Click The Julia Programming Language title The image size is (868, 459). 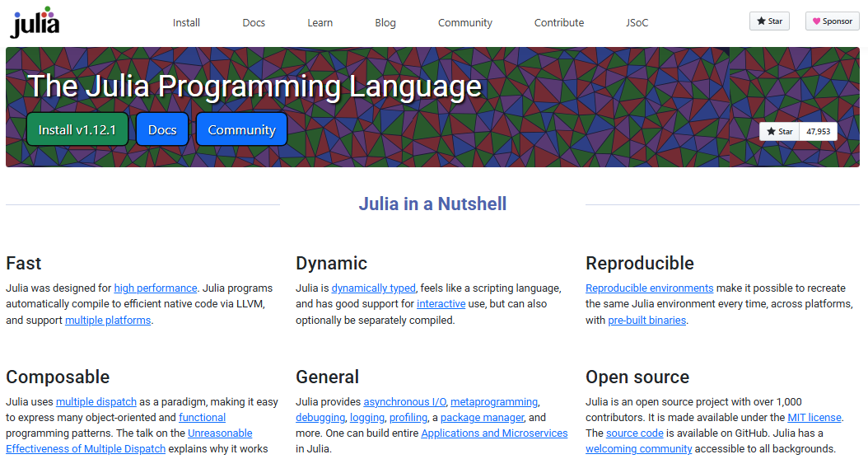[254, 86]
